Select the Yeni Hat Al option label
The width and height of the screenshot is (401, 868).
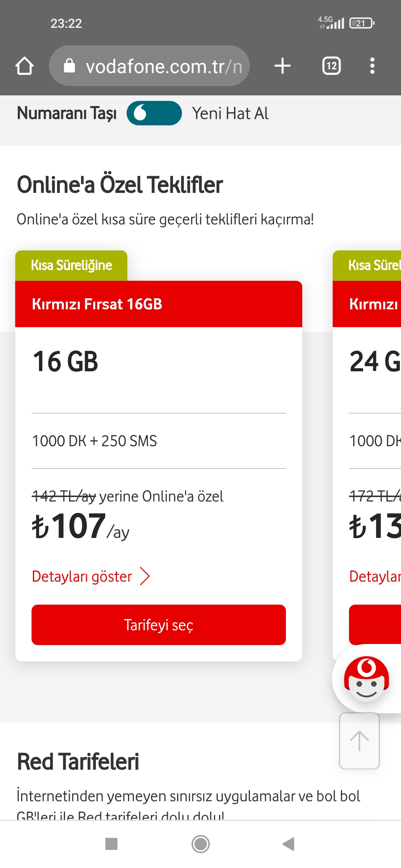point(230,114)
